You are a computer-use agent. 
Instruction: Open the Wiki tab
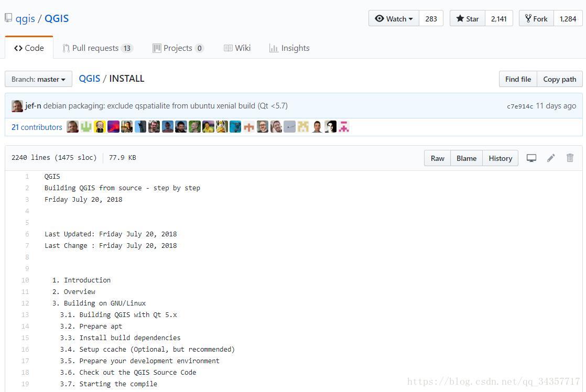[237, 48]
